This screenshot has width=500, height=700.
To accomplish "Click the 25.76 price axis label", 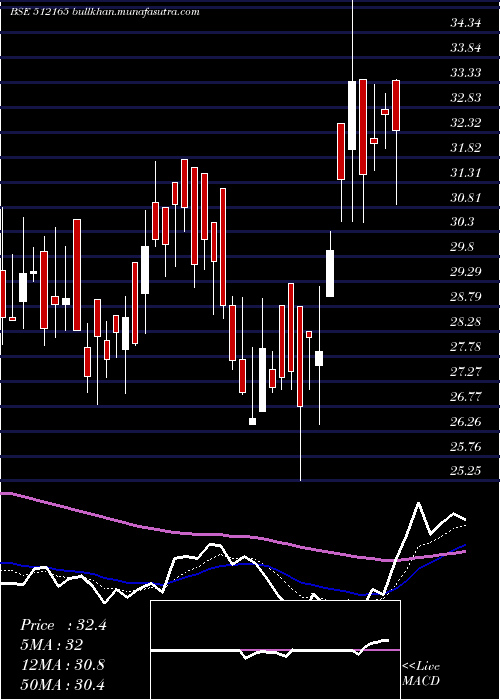I will pos(466,447).
